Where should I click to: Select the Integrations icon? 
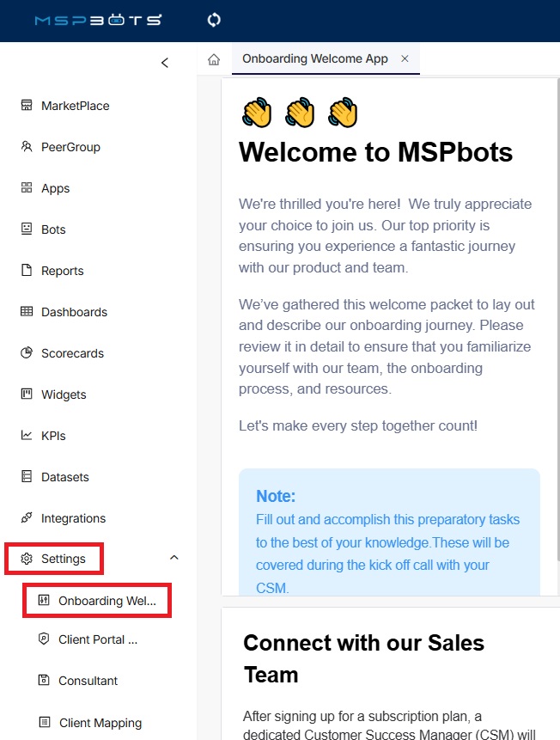coord(27,518)
